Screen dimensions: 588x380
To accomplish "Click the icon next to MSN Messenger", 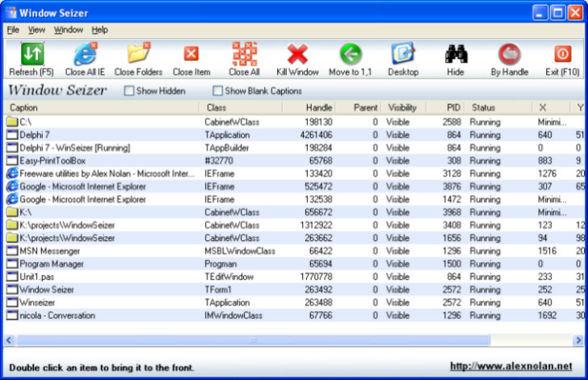I will tap(12, 251).
